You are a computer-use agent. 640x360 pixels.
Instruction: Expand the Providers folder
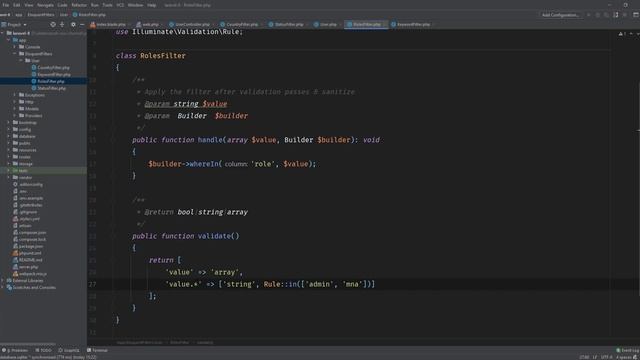tap(15, 116)
